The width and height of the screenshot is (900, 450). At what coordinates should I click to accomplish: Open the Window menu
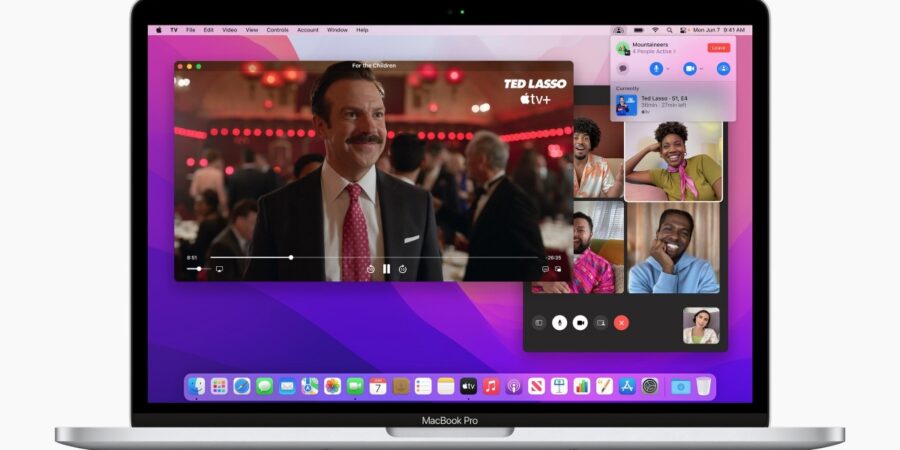point(338,30)
